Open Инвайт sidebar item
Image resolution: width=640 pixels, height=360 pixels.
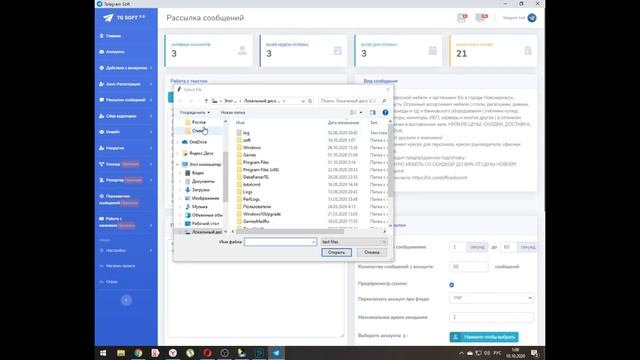point(113,132)
